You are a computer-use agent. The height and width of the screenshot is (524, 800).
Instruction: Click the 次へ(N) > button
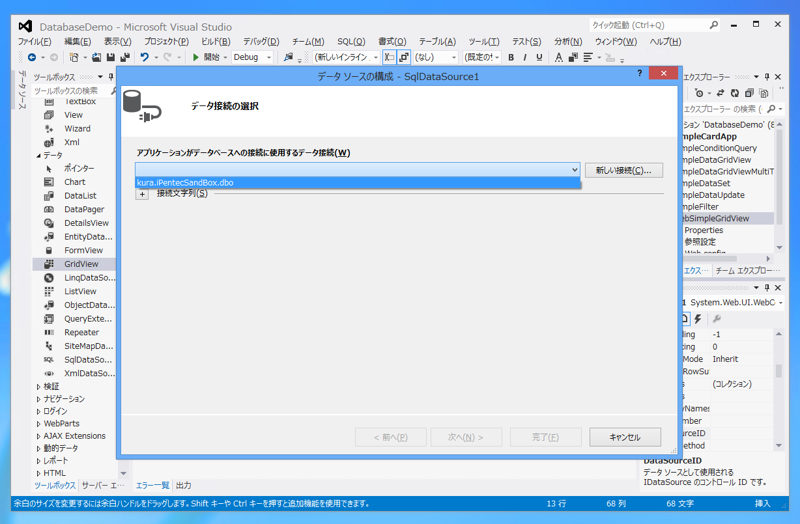[x=466, y=437]
